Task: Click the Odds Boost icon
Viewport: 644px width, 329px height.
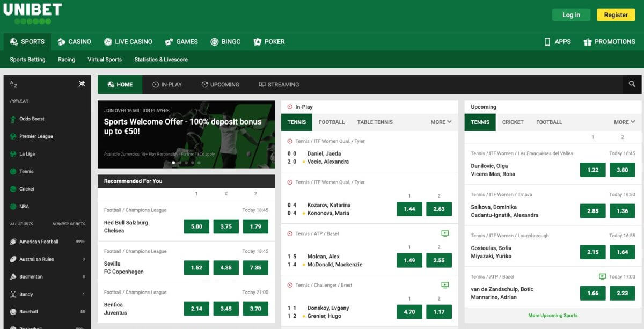Action: [x=12, y=119]
